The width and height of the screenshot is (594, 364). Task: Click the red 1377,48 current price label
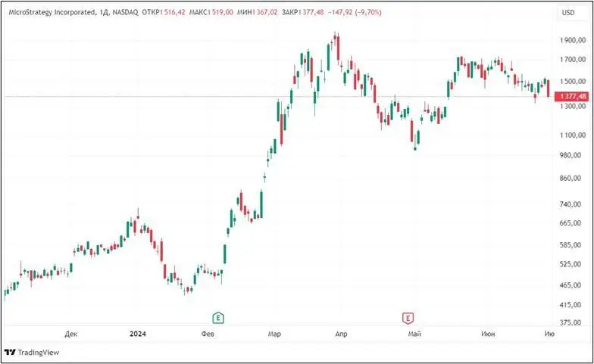571,97
